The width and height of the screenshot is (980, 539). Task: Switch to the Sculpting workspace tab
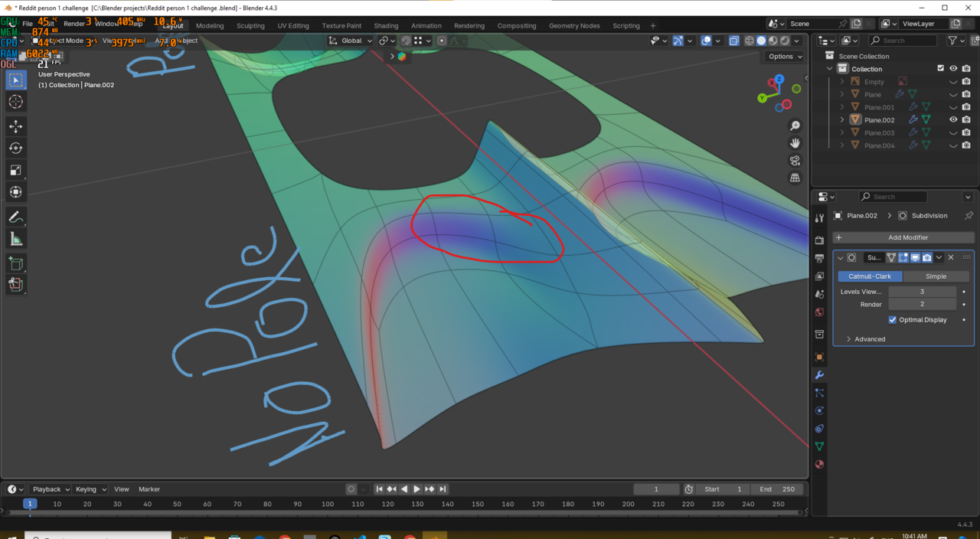click(x=250, y=25)
